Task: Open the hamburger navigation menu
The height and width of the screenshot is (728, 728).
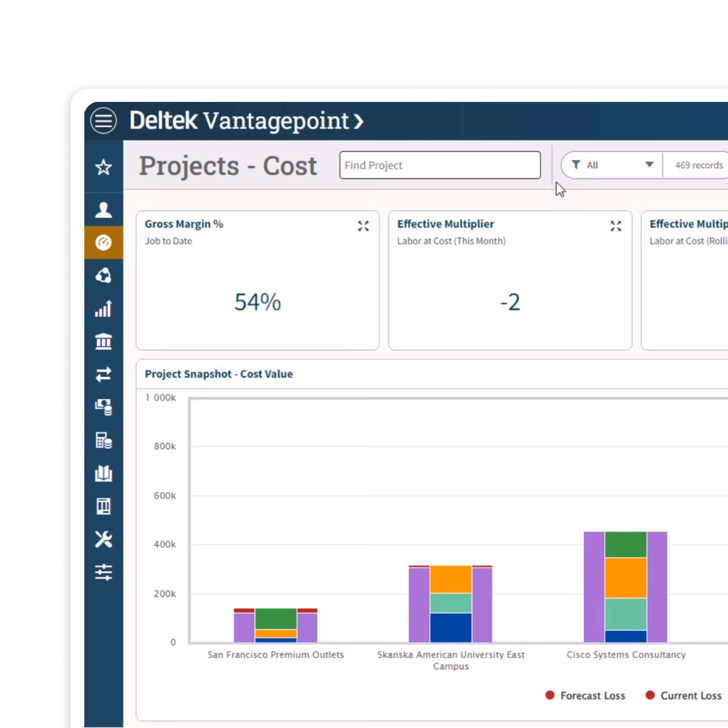Action: [103, 121]
